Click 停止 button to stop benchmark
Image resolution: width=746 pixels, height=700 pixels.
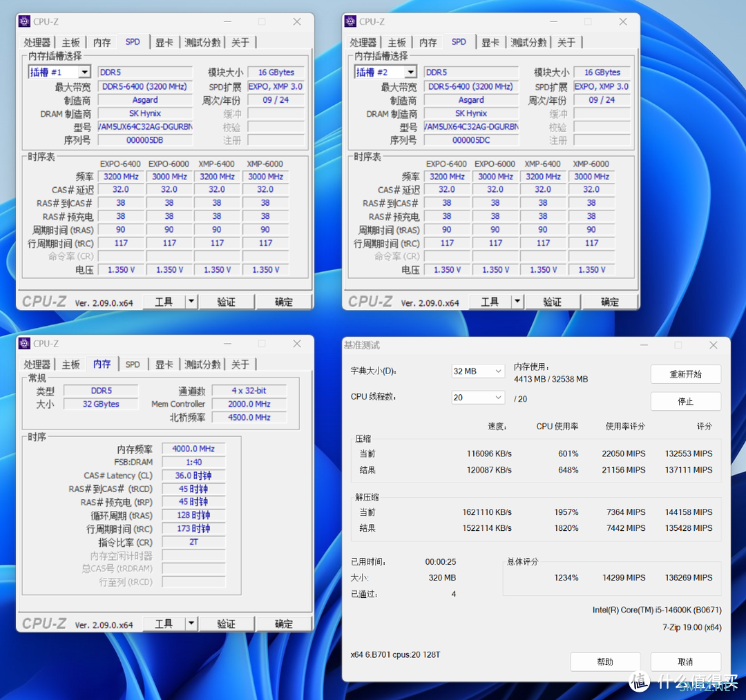tap(685, 401)
